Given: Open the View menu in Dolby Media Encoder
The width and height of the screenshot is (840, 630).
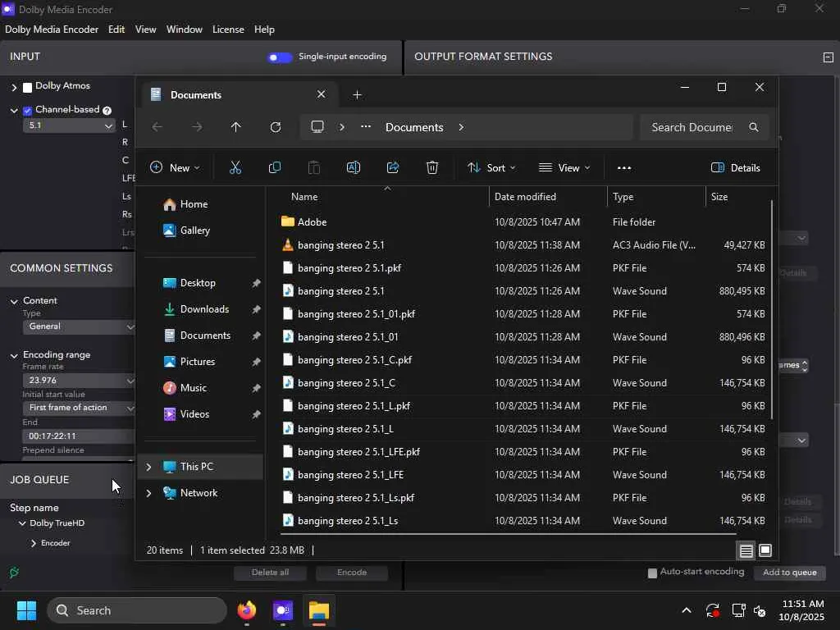Looking at the screenshot, I should point(145,30).
